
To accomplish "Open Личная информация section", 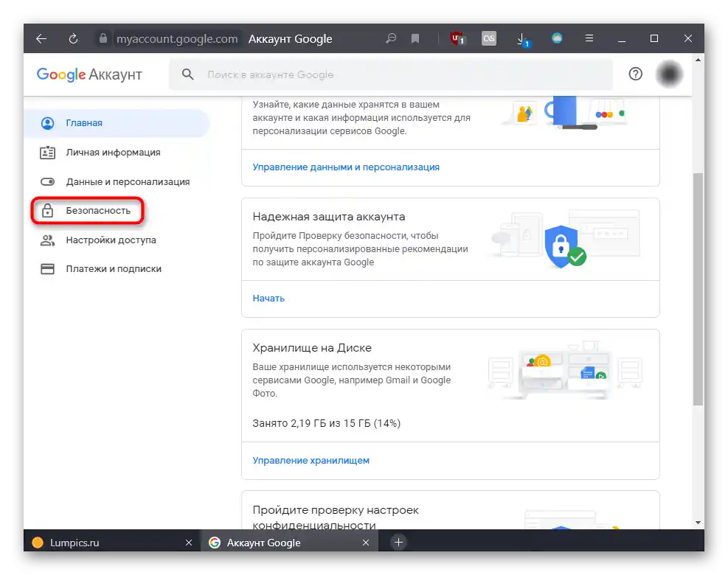I will [114, 153].
